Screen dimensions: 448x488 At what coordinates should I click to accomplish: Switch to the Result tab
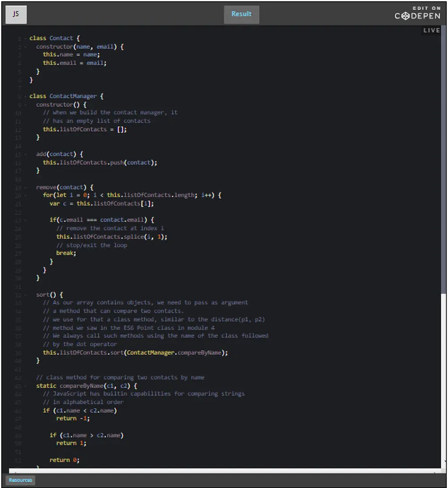point(241,14)
